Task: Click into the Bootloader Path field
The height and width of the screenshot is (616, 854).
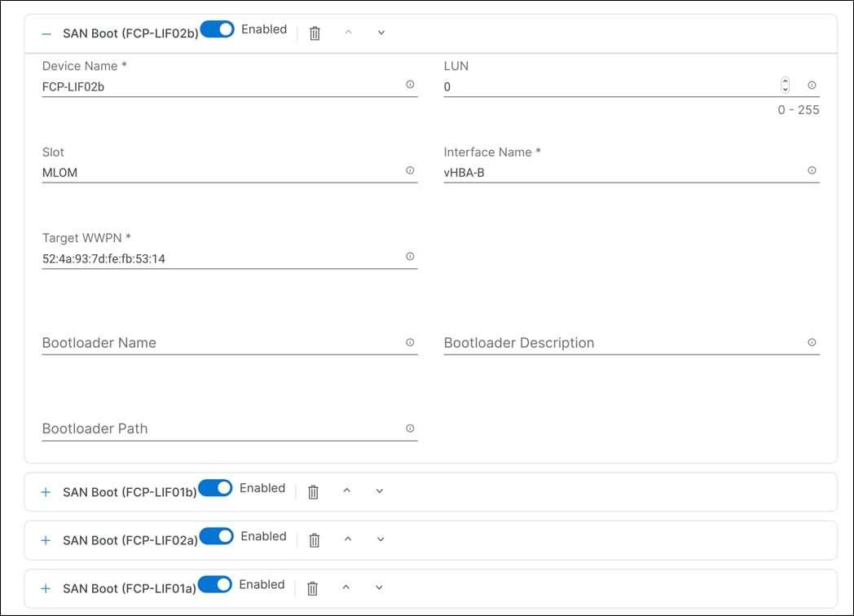Action: [204, 429]
